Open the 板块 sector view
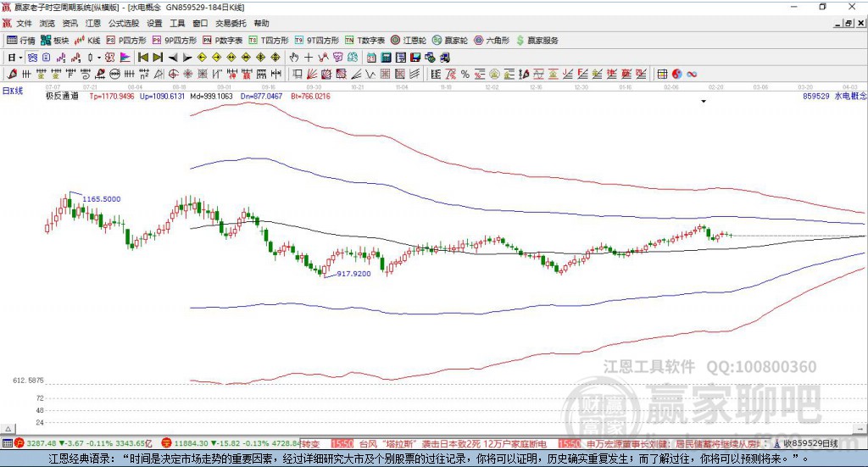Image resolution: width=868 pixels, height=467 pixels. pyautogui.click(x=55, y=41)
